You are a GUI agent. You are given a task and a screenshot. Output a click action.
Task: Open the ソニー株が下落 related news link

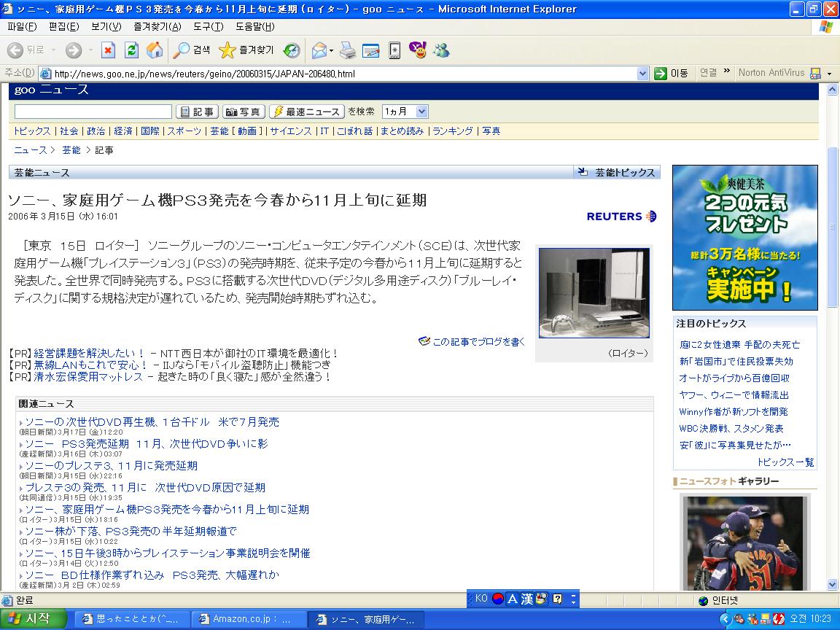click(x=131, y=531)
